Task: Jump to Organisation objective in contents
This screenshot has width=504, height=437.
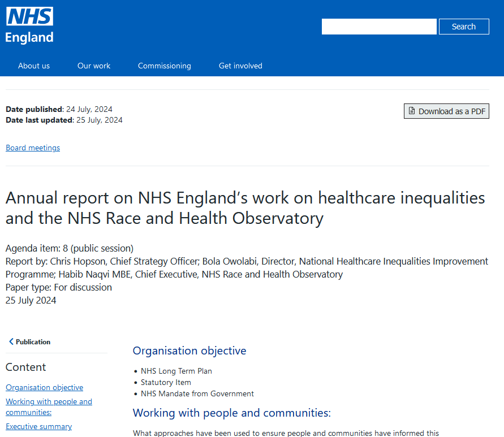Action: click(x=44, y=387)
